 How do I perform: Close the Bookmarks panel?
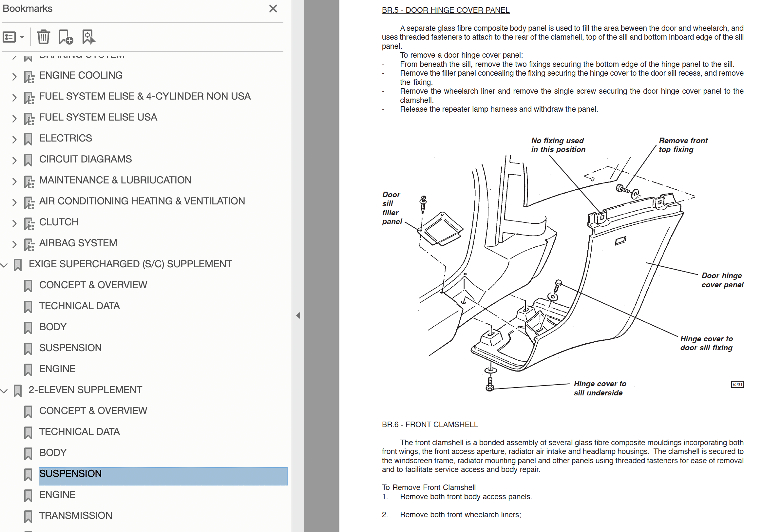273,9
